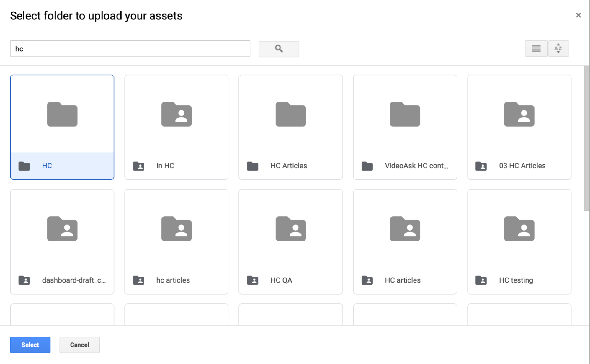Switch to list view
The width and height of the screenshot is (590, 364).
point(536,49)
